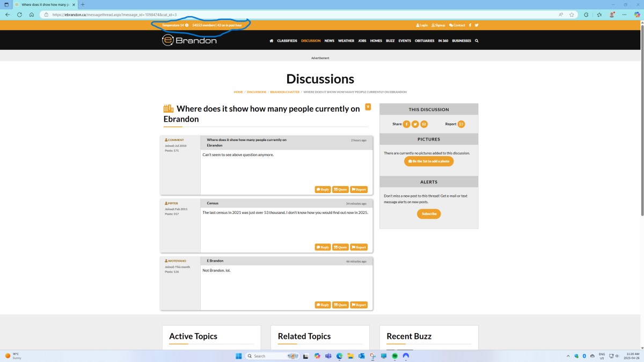Expand the jump-to-bottom arrow beside thread title
The width and height of the screenshot is (644, 362).
tap(368, 106)
